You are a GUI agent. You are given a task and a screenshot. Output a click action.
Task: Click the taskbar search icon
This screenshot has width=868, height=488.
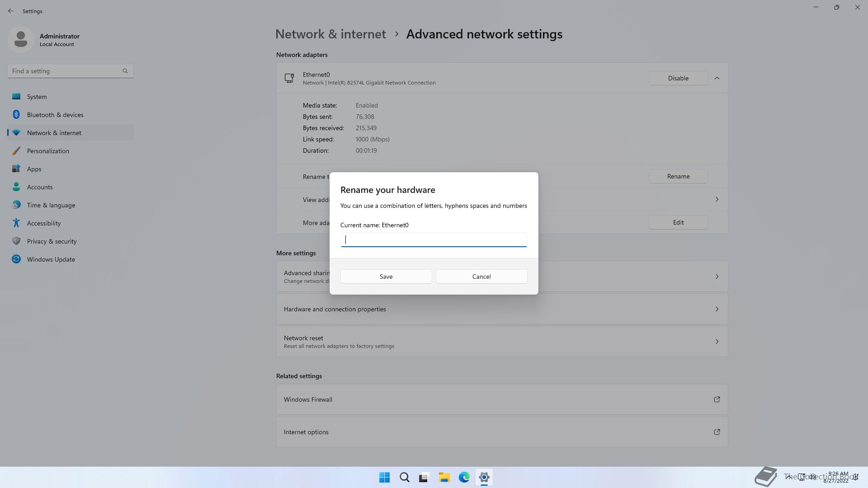click(404, 477)
